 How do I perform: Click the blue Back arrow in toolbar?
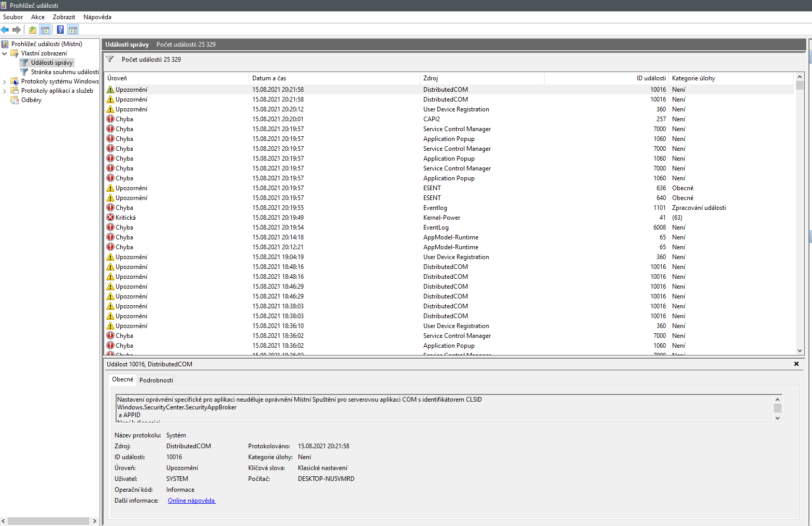pyautogui.click(x=5, y=30)
